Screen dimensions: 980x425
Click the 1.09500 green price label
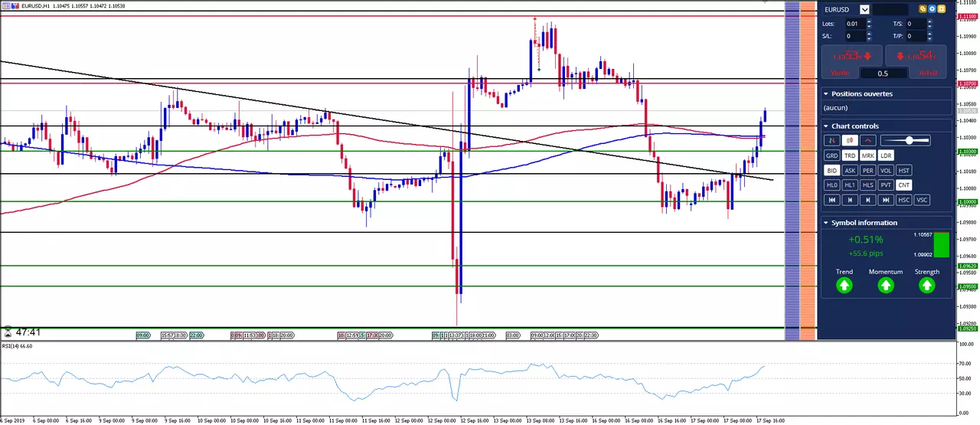pyautogui.click(x=967, y=286)
